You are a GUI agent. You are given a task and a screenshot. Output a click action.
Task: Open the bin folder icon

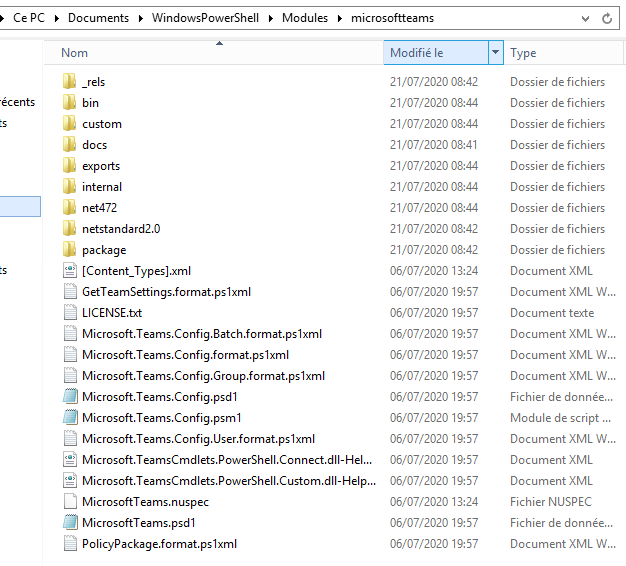click(69, 103)
